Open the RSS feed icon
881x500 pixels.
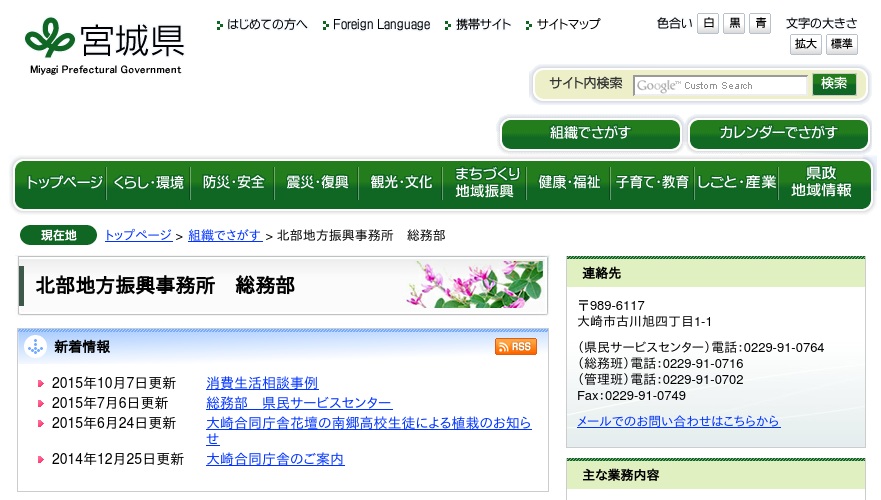[516, 347]
